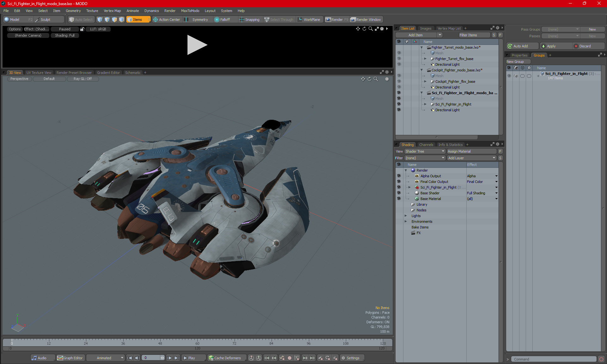Expand Environments in Shader Tree

click(x=406, y=221)
